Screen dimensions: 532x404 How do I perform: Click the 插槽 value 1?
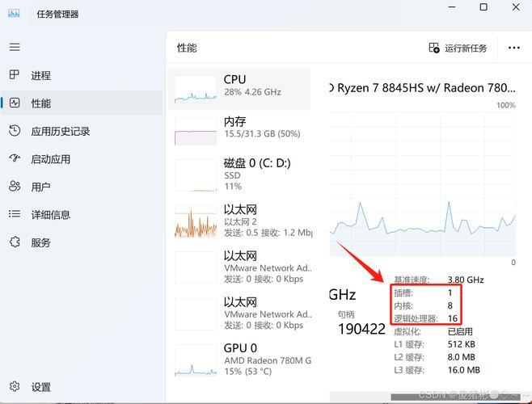click(450, 292)
